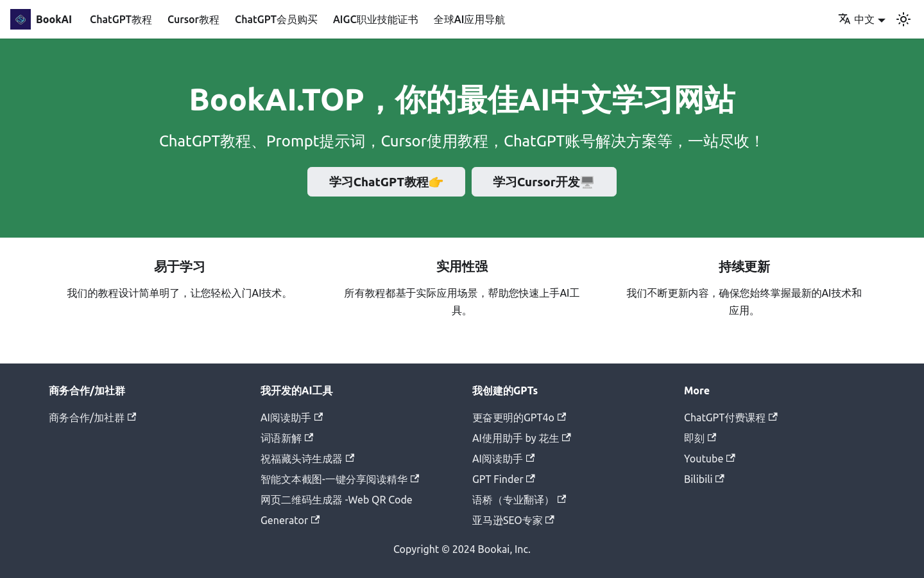The image size is (924, 578).
Task: Click external-link icon beside 更奋更明的GPT4o
Action: [561, 417]
